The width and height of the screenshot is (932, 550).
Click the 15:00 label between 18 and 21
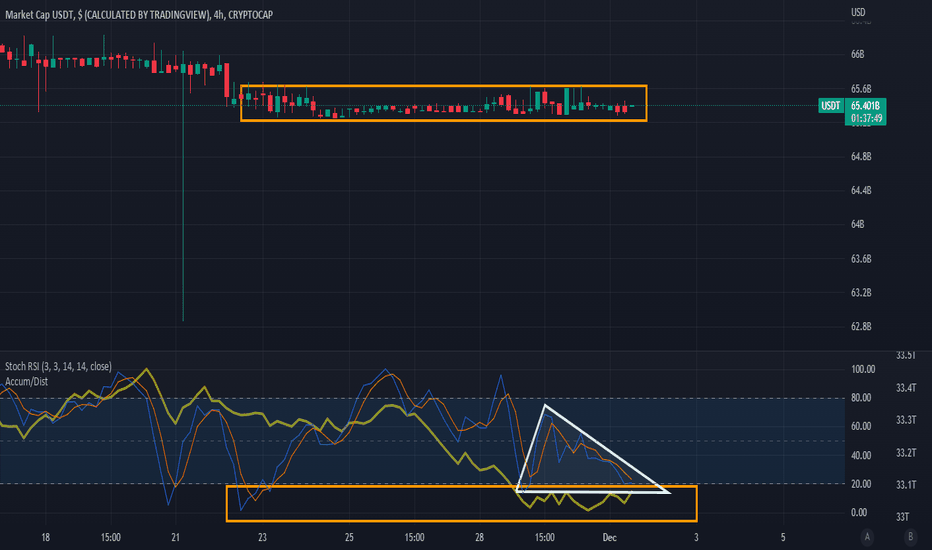point(111,538)
